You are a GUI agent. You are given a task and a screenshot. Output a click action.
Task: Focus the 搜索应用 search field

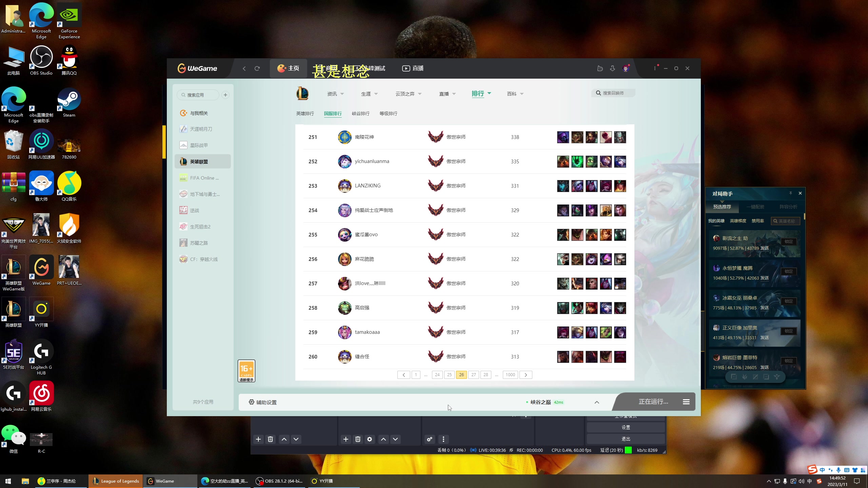[198, 95]
